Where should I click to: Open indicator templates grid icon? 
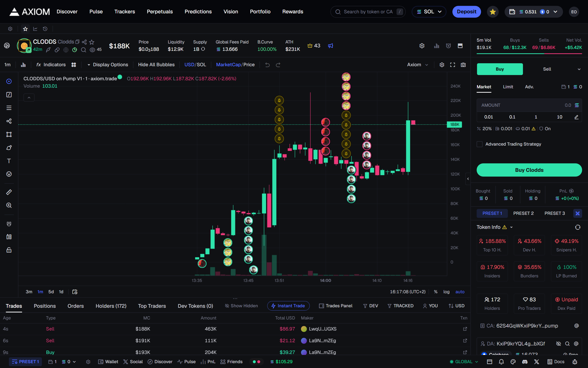click(74, 65)
